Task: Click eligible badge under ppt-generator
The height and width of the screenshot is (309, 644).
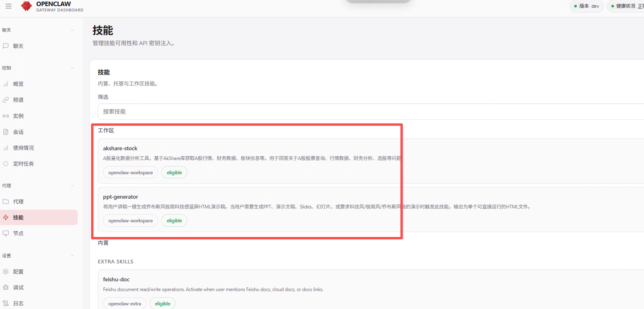Action: (174, 221)
